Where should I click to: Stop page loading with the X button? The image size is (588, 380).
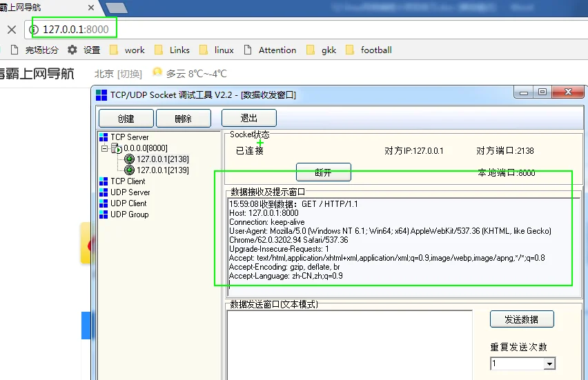tap(12, 30)
